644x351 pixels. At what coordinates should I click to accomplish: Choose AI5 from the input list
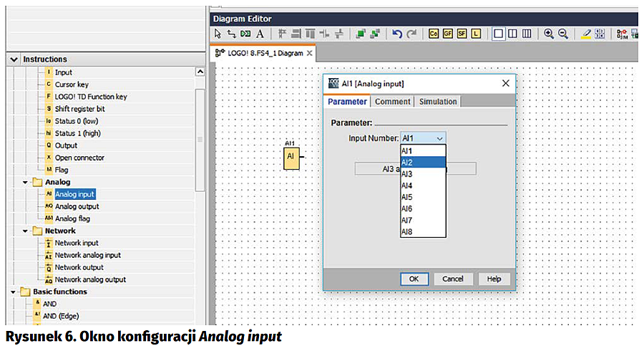click(407, 197)
